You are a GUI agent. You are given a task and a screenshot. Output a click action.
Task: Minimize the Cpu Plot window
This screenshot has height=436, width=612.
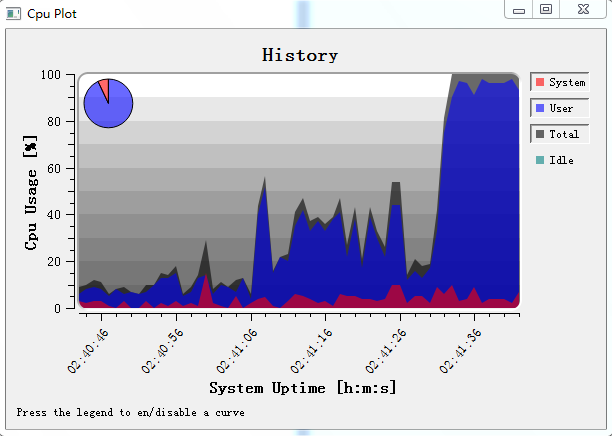click(x=519, y=10)
